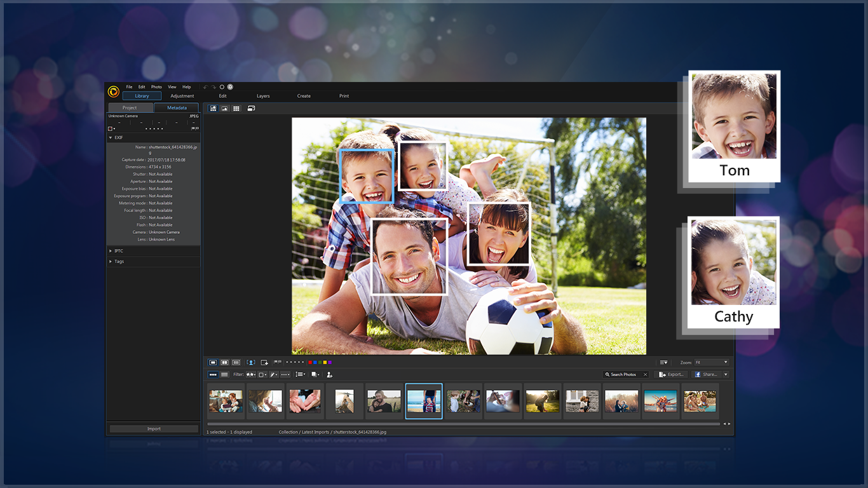Click the add person icon in filter bar
This screenshot has width=868, height=488.
329,374
